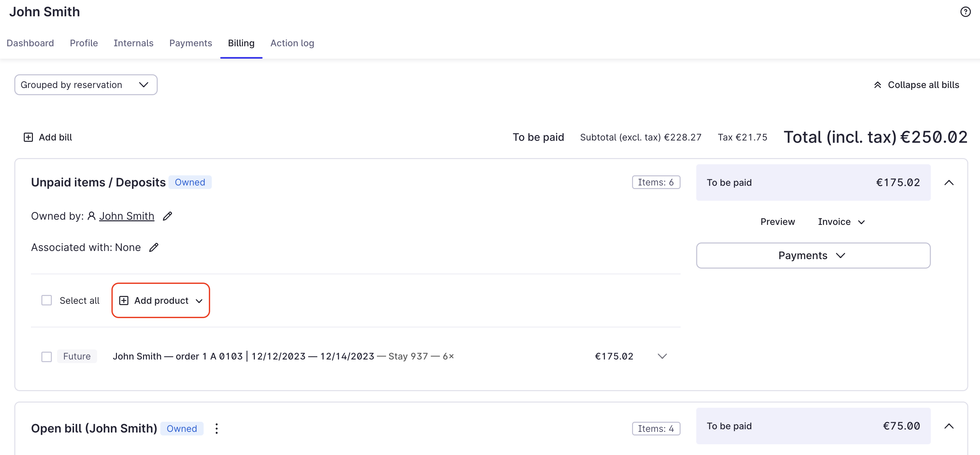Check the Future order item checkbox

46,357
